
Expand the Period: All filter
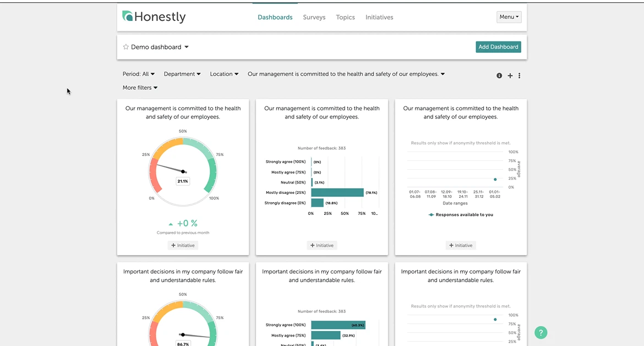click(x=138, y=74)
